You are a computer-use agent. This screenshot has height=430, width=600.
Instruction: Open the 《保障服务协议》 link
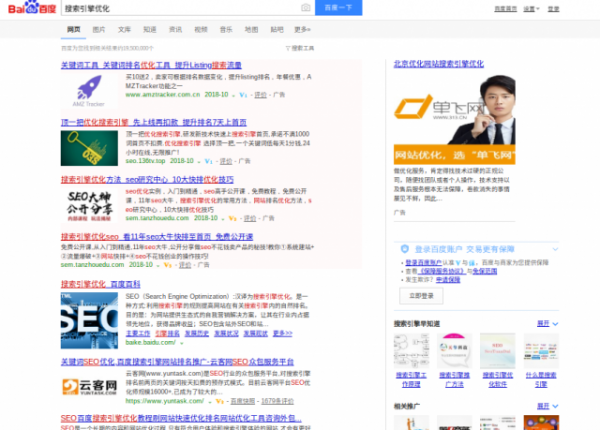click(442, 271)
